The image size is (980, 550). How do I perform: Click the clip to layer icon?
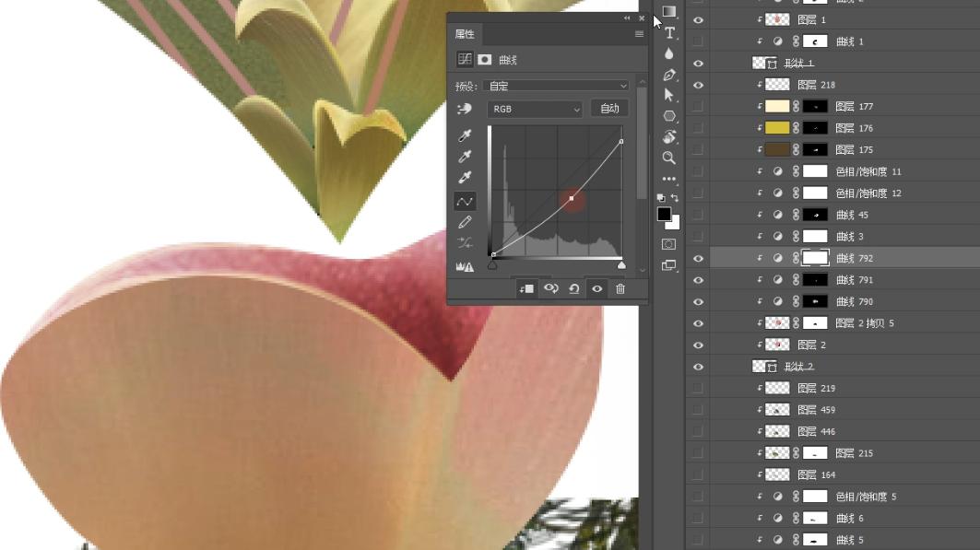coord(526,288)
